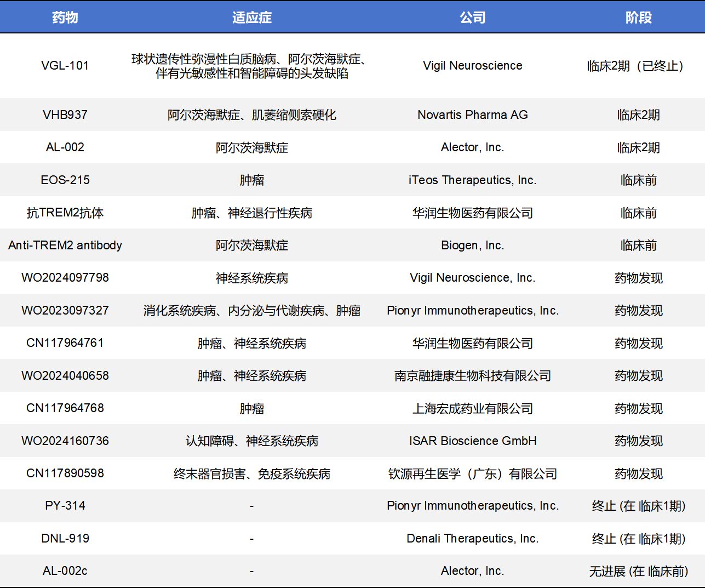Click patent number WO2023097327
Viewport: 705px width, 588px height.
tap(65, 310)
